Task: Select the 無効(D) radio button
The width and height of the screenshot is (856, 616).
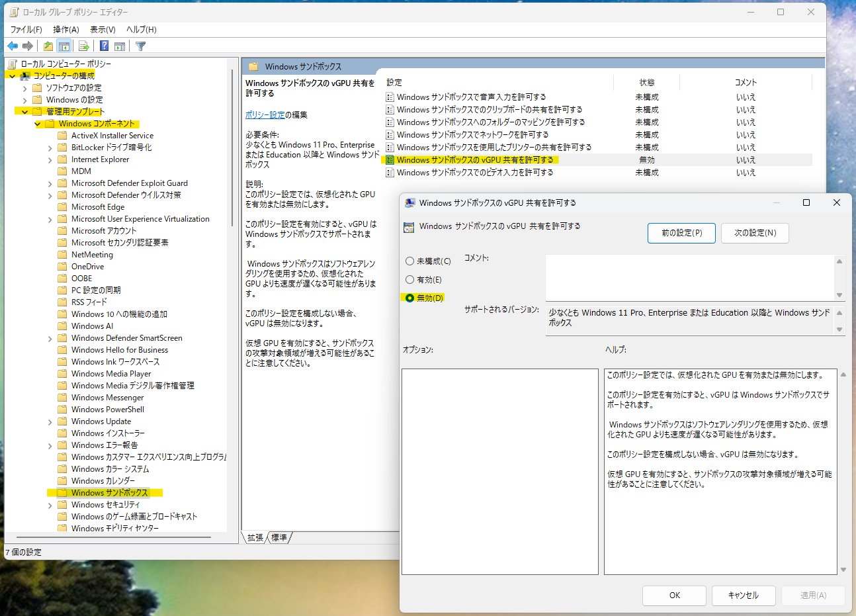Action: pos(410,298)
